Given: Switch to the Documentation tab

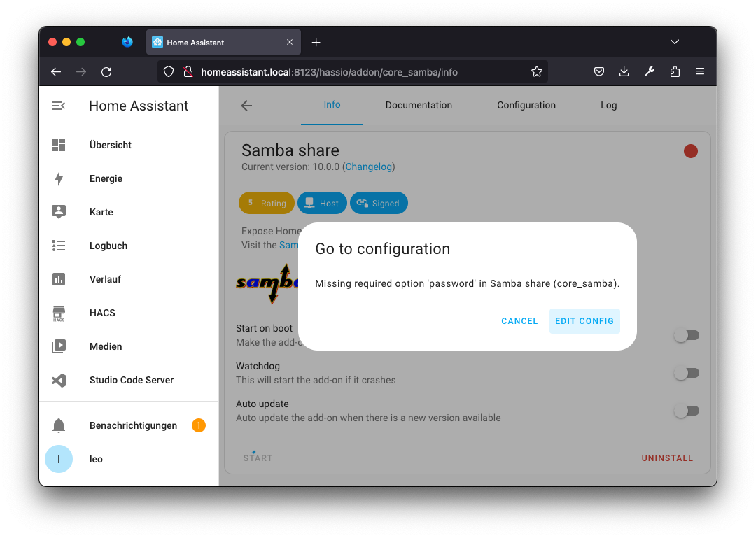Looking at the screenshot, I should coord(419,105).
